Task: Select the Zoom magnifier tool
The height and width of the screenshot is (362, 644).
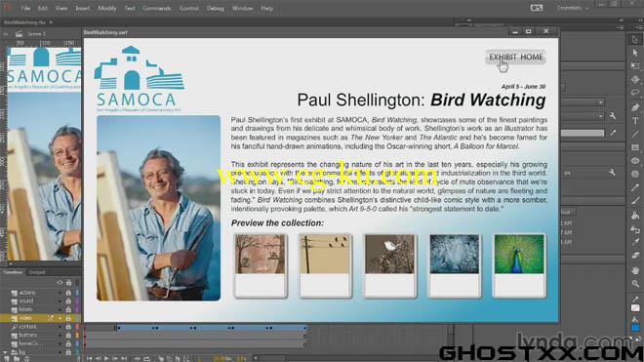Action: tap(635, 284)
